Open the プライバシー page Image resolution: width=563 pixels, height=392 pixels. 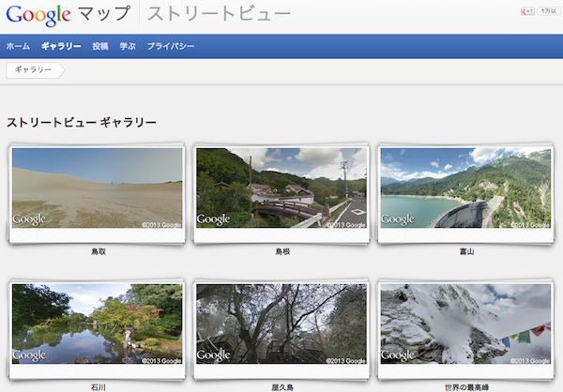(171, 46)
